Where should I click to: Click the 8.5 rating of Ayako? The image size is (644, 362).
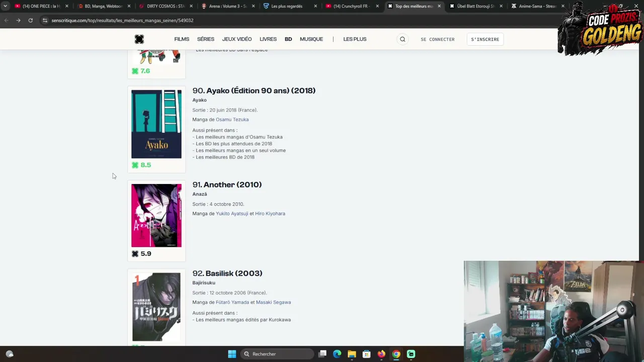(141, 165)
